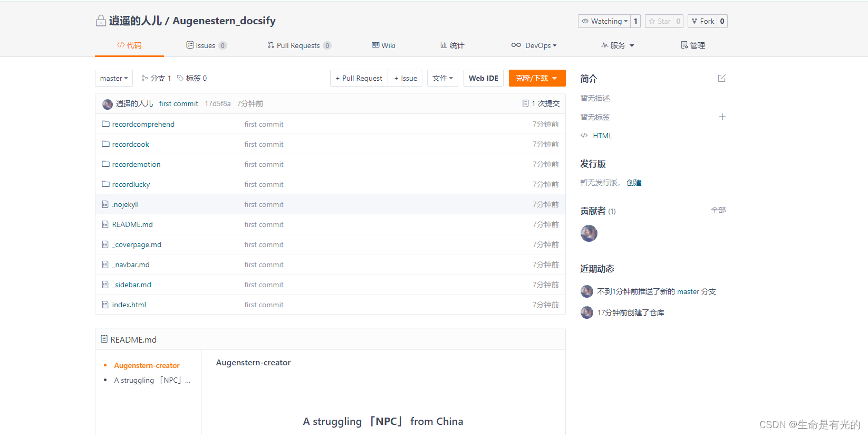Image resolution: width=868 pixels, height=435 pixels.
Task: Go to the Wiki tab
Action: point(383,45)
